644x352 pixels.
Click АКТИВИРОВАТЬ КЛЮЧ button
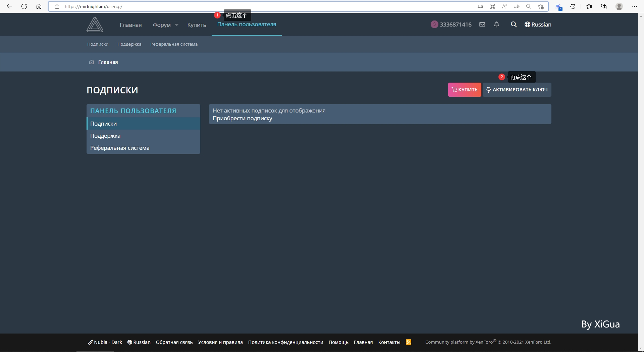517,90
